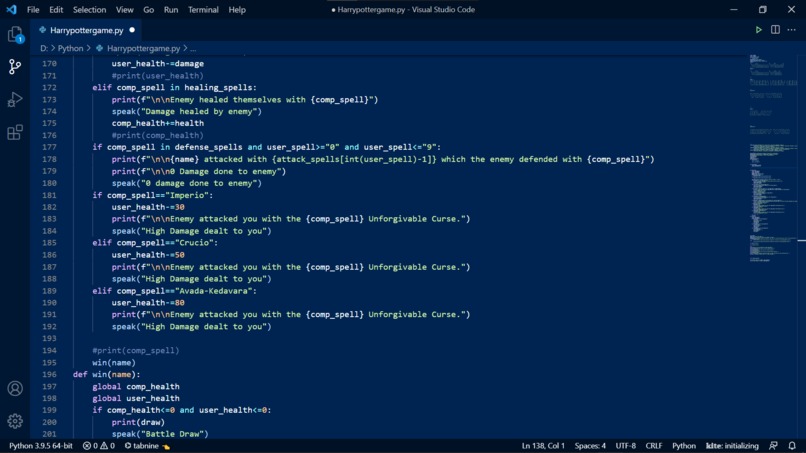Screen dimensions: 806x453
Task: Click 'win(name)' call on line 195
Action: pyautogui.click(x=114, y=363)
